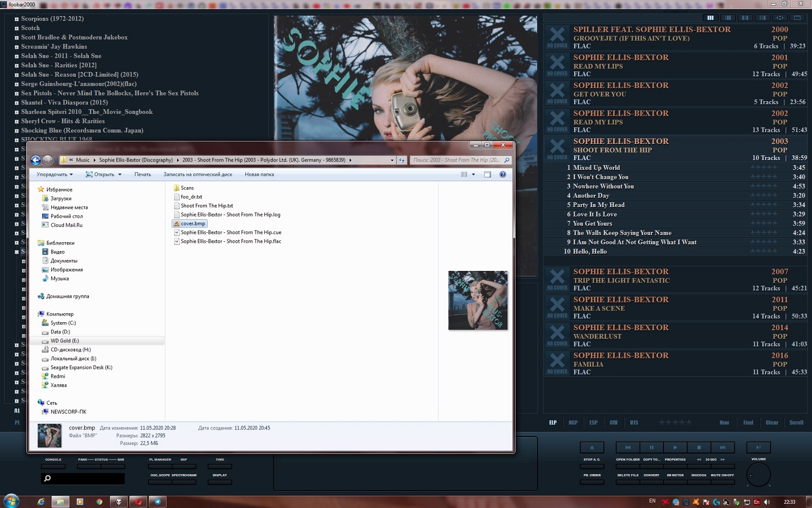Expand the Scorpions (1972-2012) tree node
The height and width of the screenshot is (508, 812).
coord(16,19)
